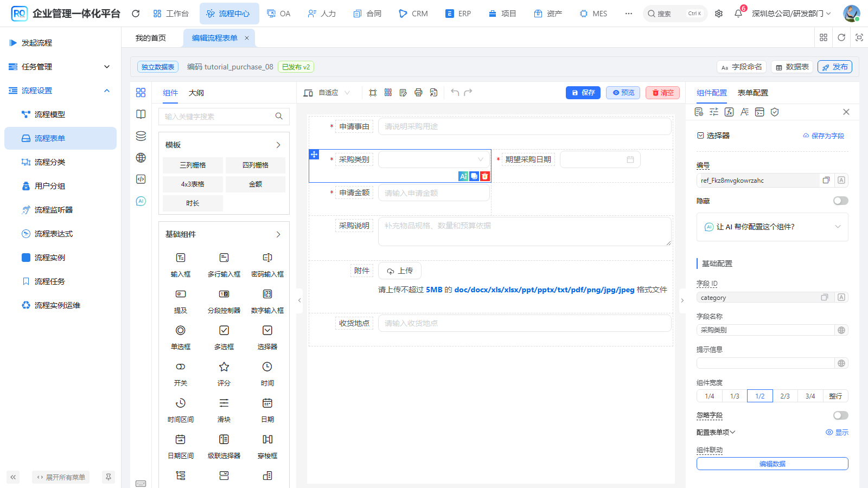Open the data source database icon
This screenshot has width=868, height=488.
141,136
